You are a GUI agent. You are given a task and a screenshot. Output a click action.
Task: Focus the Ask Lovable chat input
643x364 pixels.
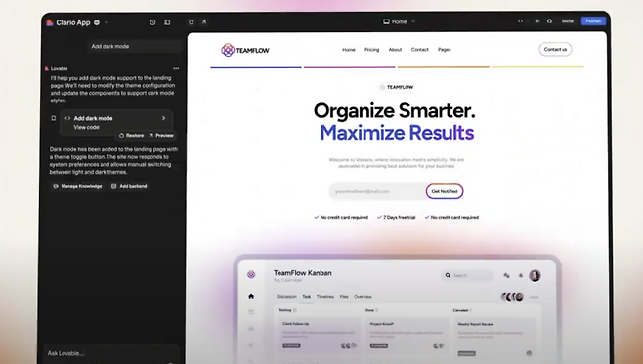coord(111,353)
